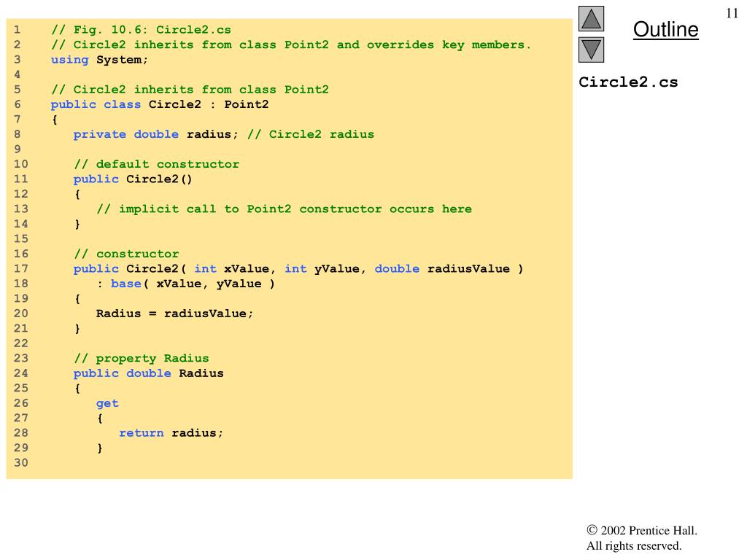Click the using System statement
Screen dimensions: 747x560
[99, 60]
